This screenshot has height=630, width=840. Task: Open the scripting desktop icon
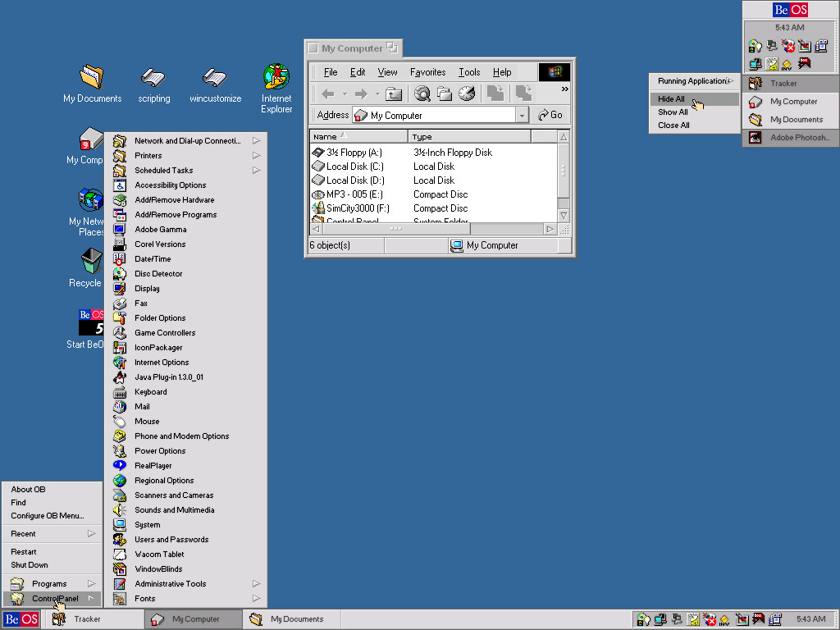[153, 84]
